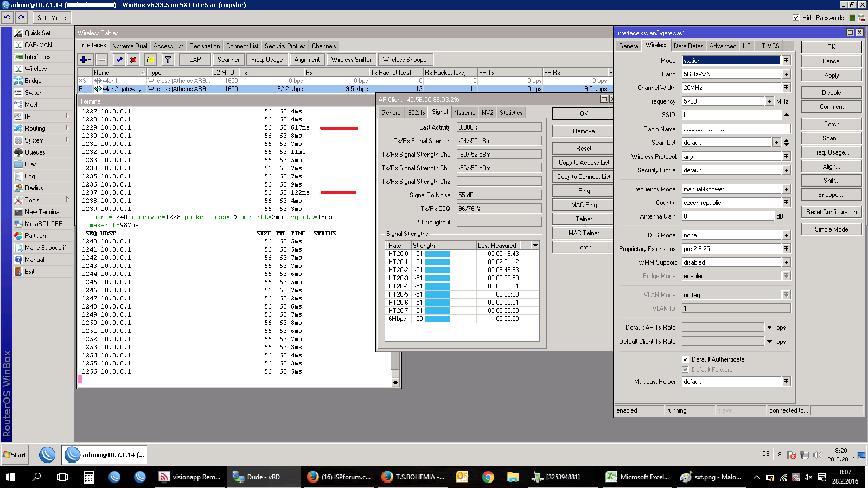
Task: Click Apply in the Interface window
Action: coord(831,75)
